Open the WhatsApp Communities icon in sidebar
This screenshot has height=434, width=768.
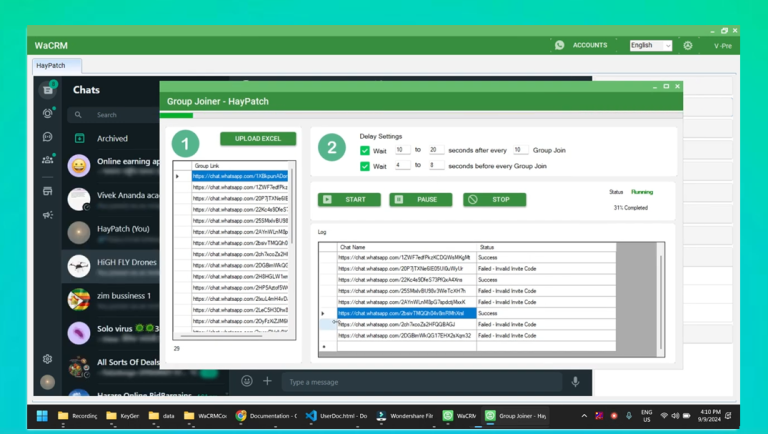tap(47, 159)
